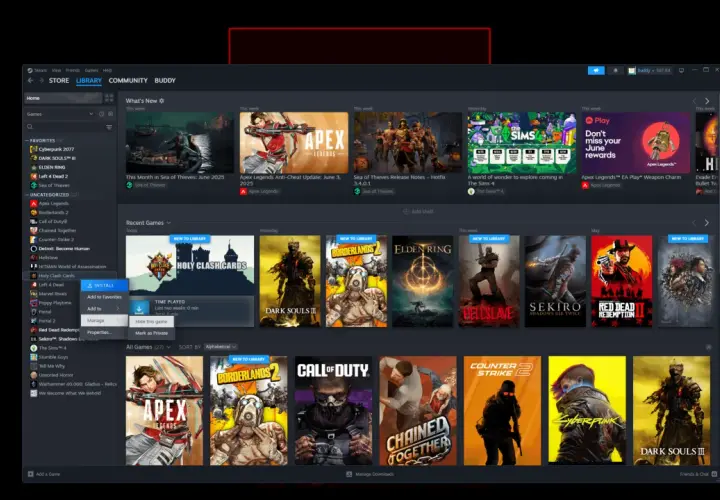Collapse the Favorites category
The width and height of the screenshot is (720, 500).
tap(27, 140)
